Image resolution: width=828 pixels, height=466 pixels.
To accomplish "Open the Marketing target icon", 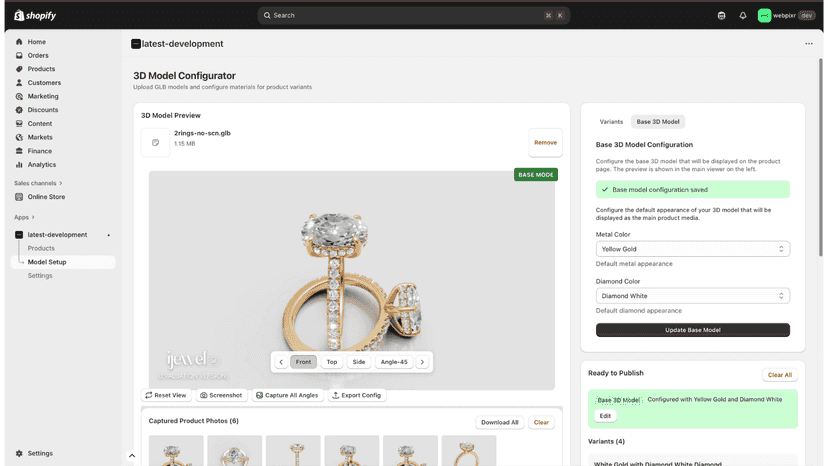I will pyautogui.click(x=19, y=97).
